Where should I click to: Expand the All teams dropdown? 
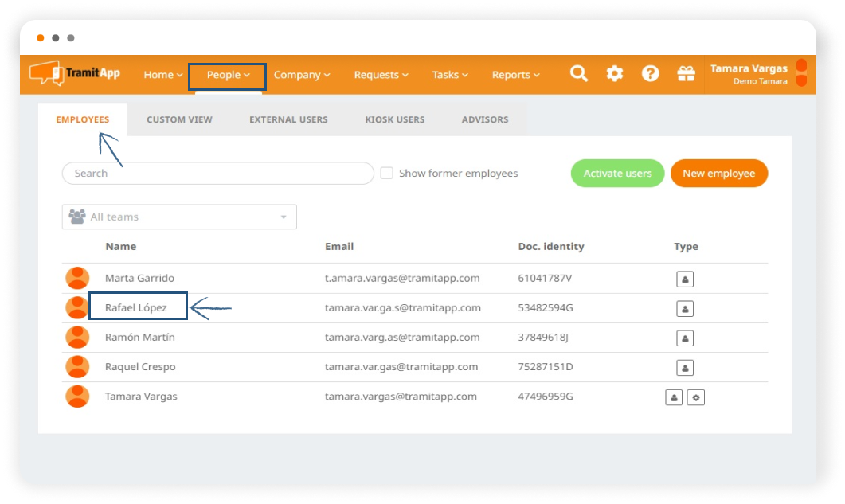[179, 217]
